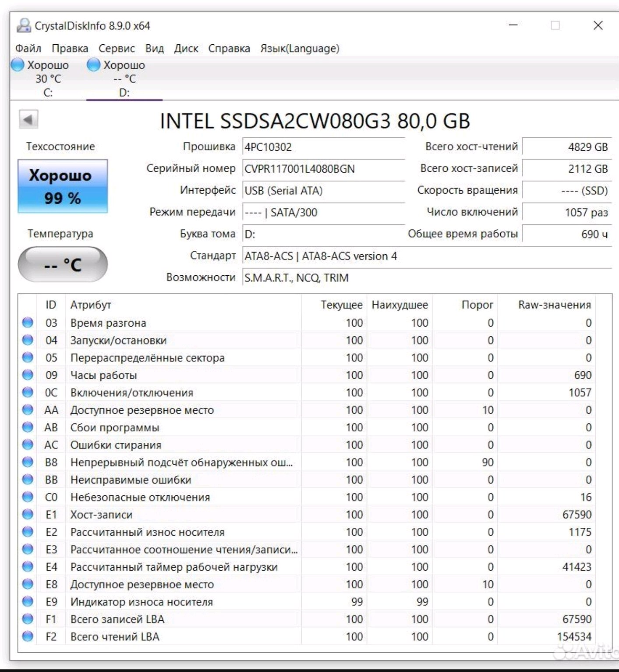Viewport: 619px width, 672px height.
Task: Click the status orb for attribute 03
Action: [x=28, y=323]
